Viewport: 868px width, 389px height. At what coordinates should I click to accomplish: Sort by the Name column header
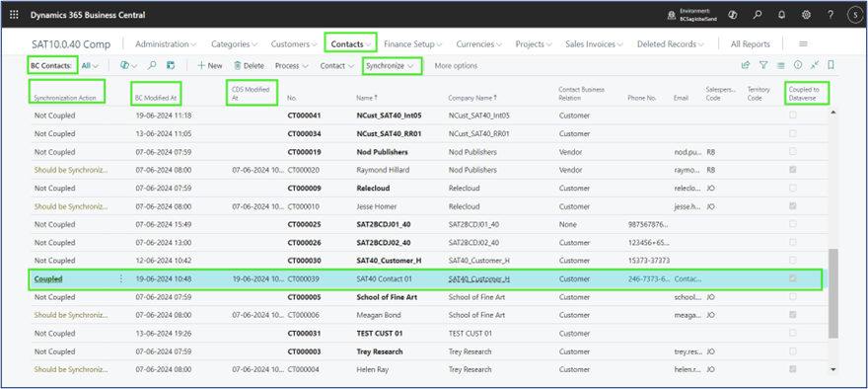(367, 98)
